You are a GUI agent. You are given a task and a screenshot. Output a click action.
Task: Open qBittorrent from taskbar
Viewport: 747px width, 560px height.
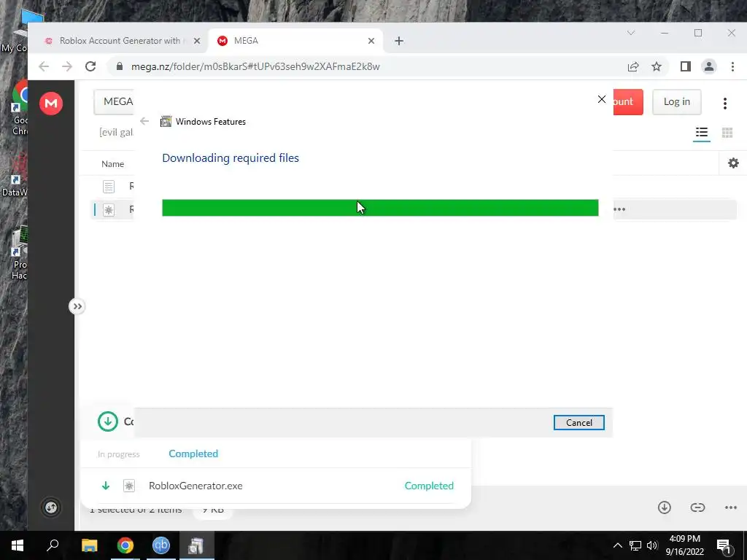[161, 545]
